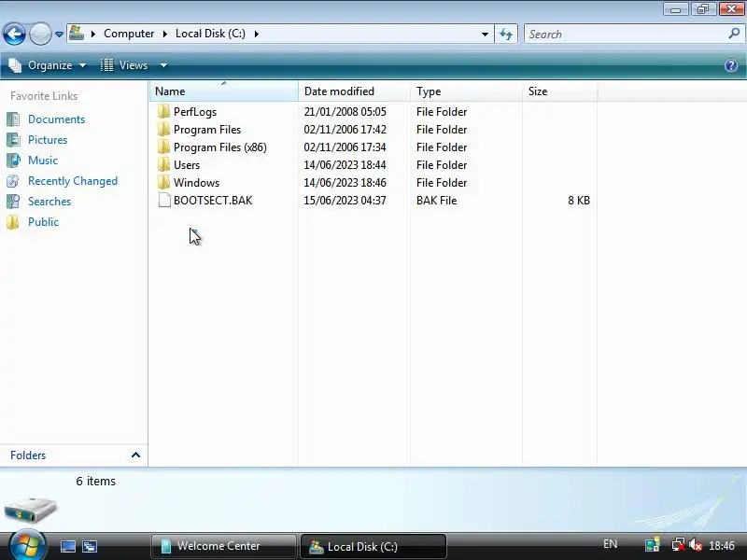Open the Organize menu
Screen dimensions: 747x560
(48, 65)
